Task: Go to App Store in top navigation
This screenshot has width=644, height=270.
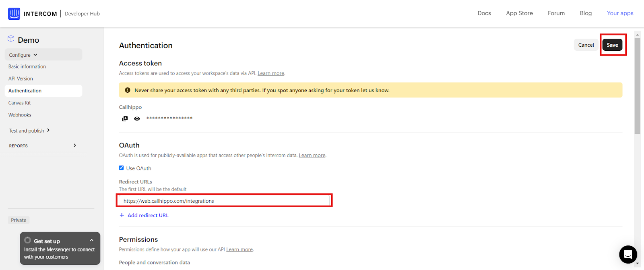Action: (519, 13)
